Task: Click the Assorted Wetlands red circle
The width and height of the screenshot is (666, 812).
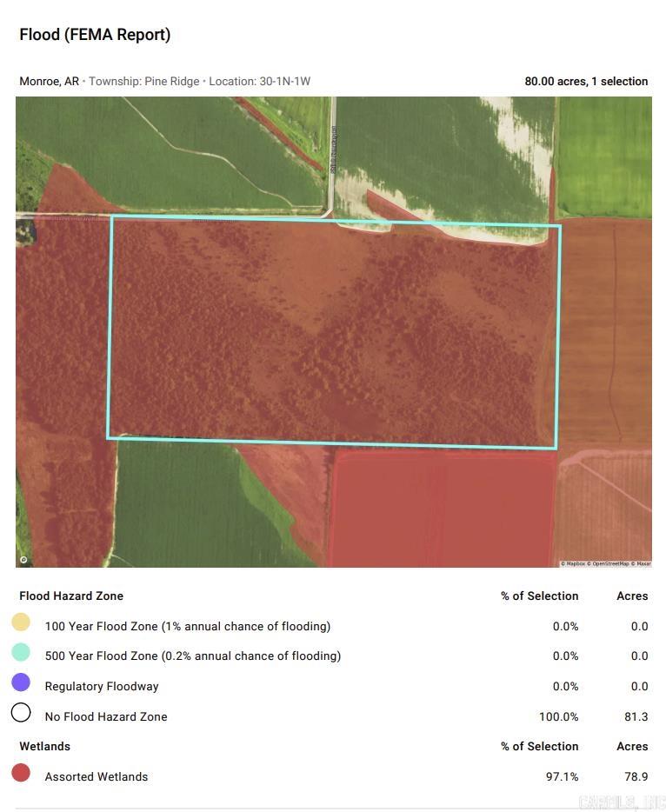Action: (x=21, y=774)
